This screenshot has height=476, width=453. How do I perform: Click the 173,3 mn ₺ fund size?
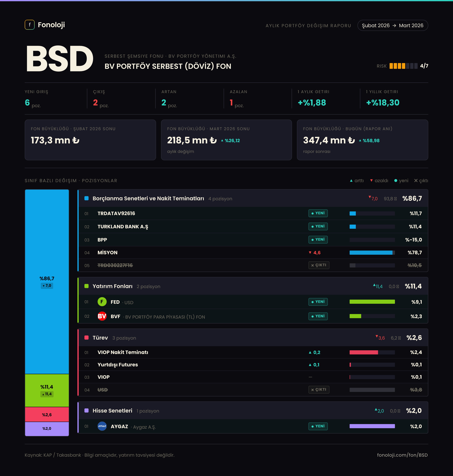point(55,140)
